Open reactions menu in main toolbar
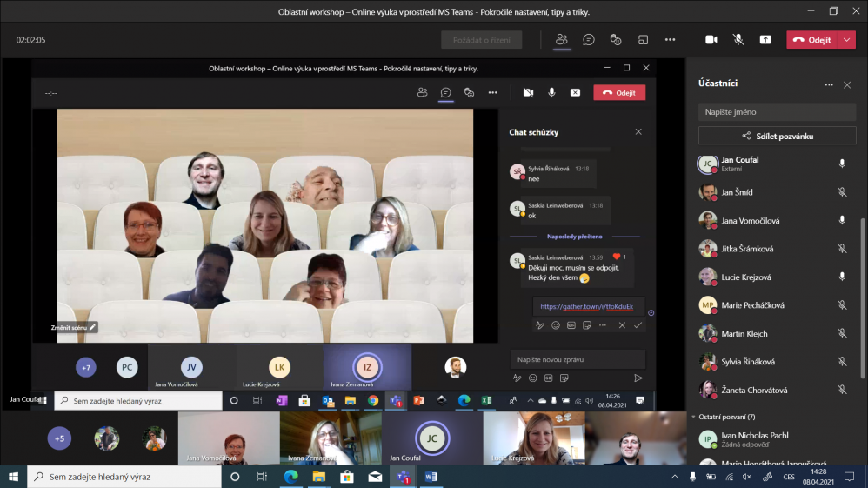868x488 pixels. pyautogui.click(x=616, y=39)
